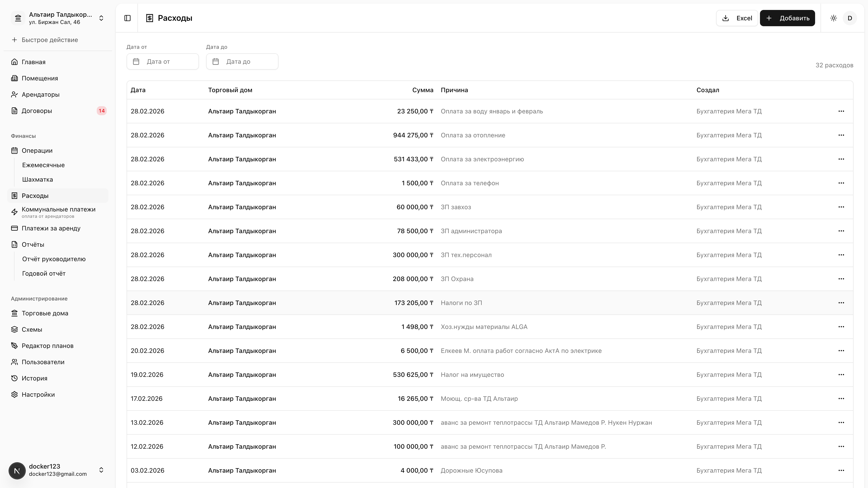The image size is (868, 488).
Task: Click the 531 433,00 ₸ amount cell
Action: click(x=413, y=159)
